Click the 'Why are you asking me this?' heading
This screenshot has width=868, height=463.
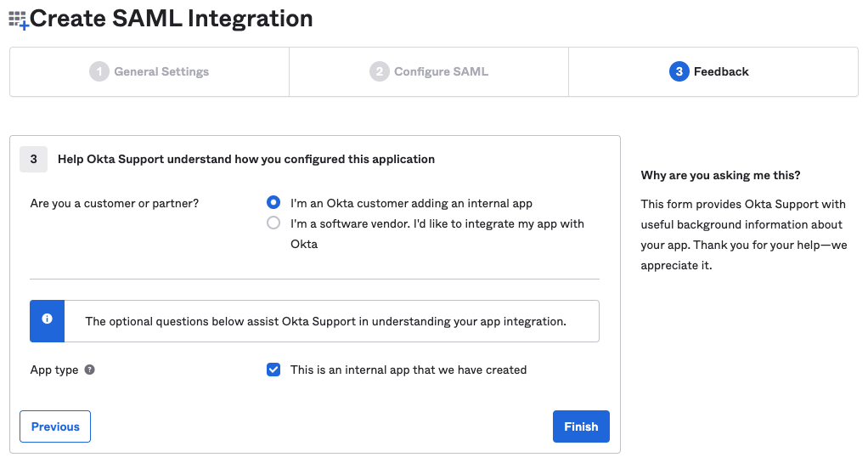[721, 176]
